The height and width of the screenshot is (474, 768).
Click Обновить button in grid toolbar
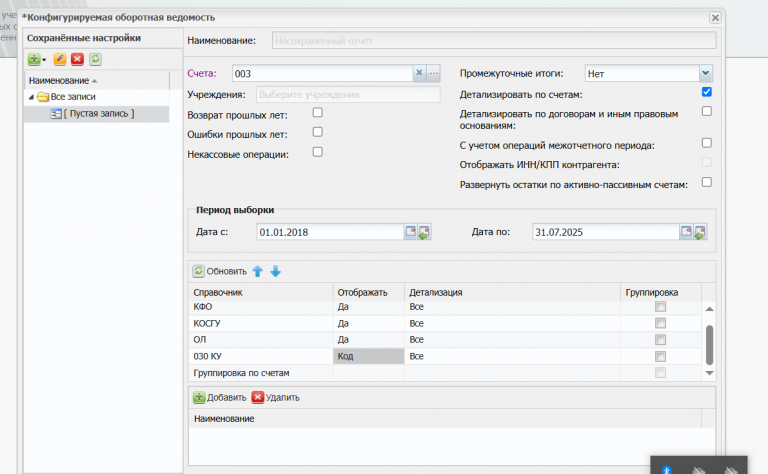point(219,271)
